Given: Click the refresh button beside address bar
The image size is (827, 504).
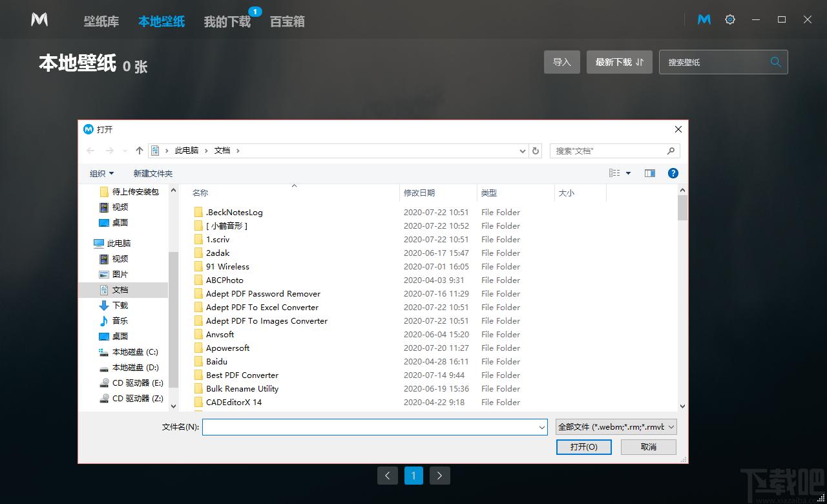Looking at the screenshot, I should 536,151.
